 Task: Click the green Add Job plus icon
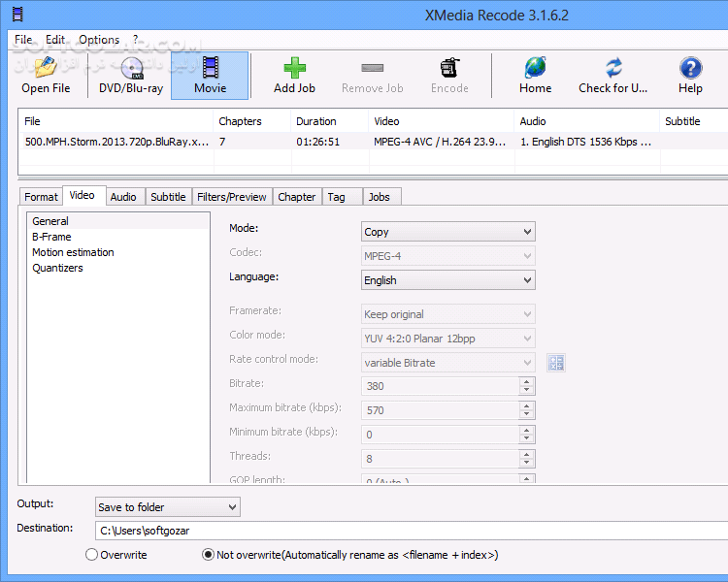coord(294,68)
